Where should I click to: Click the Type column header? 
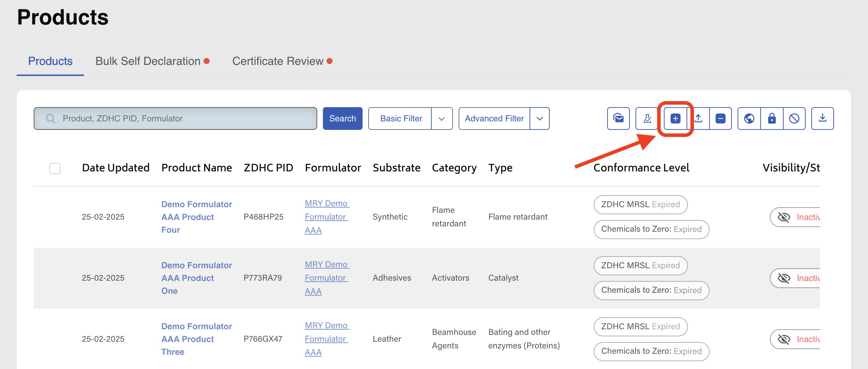(x=500, y=168)
